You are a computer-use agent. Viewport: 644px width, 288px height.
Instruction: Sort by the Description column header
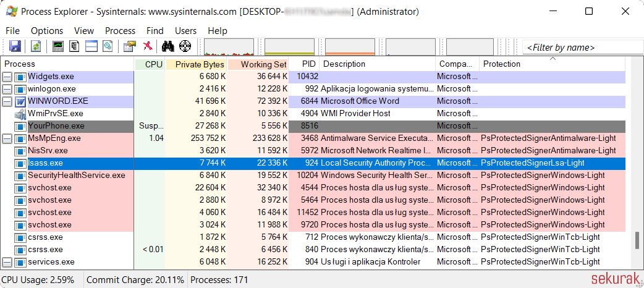click(x=377, y=64)
